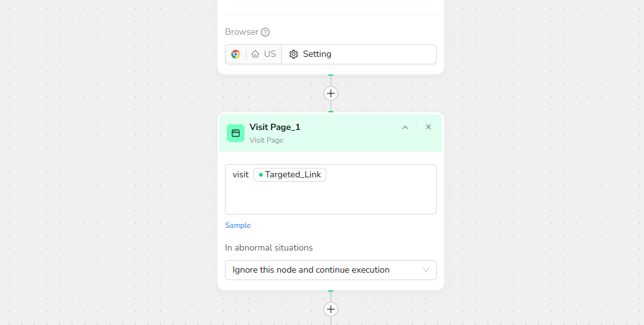Add node above Visit Page_1 with plus

click(331, 93)
